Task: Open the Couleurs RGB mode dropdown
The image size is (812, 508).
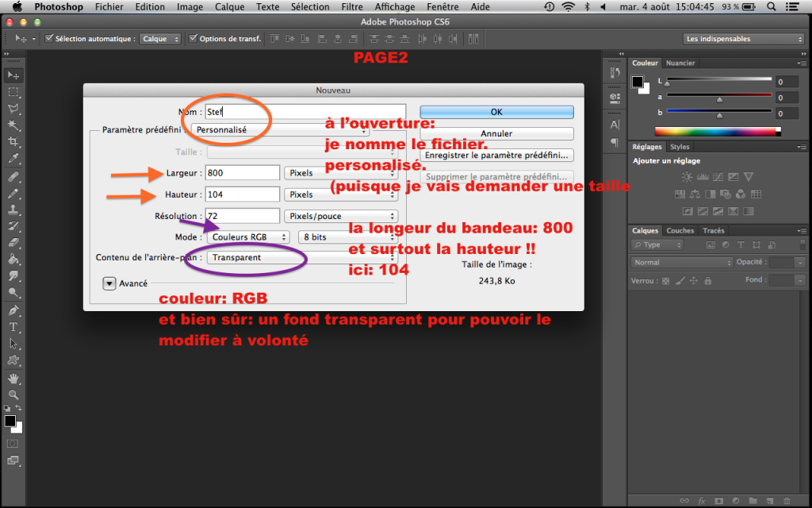Action: click(248, 237)
